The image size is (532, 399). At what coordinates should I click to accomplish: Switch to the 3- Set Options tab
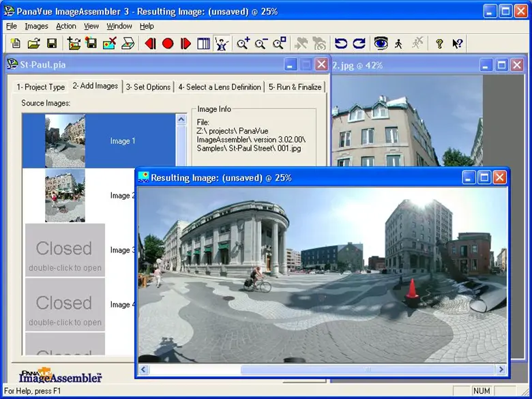[x=149, y=87]
